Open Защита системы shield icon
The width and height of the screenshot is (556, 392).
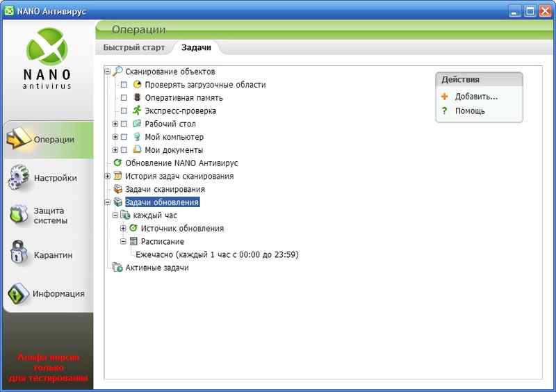pyautogui.click(x=17, y=216)
